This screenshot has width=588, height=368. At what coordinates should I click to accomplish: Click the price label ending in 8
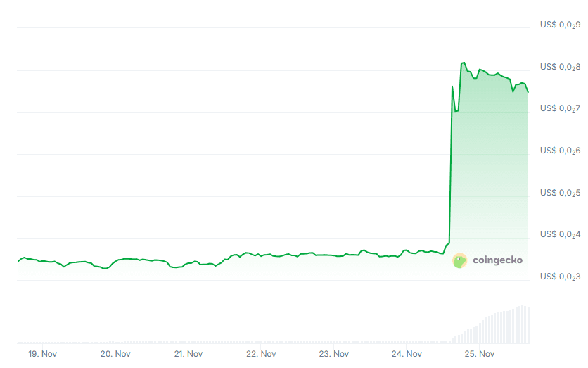pos(560,67)
